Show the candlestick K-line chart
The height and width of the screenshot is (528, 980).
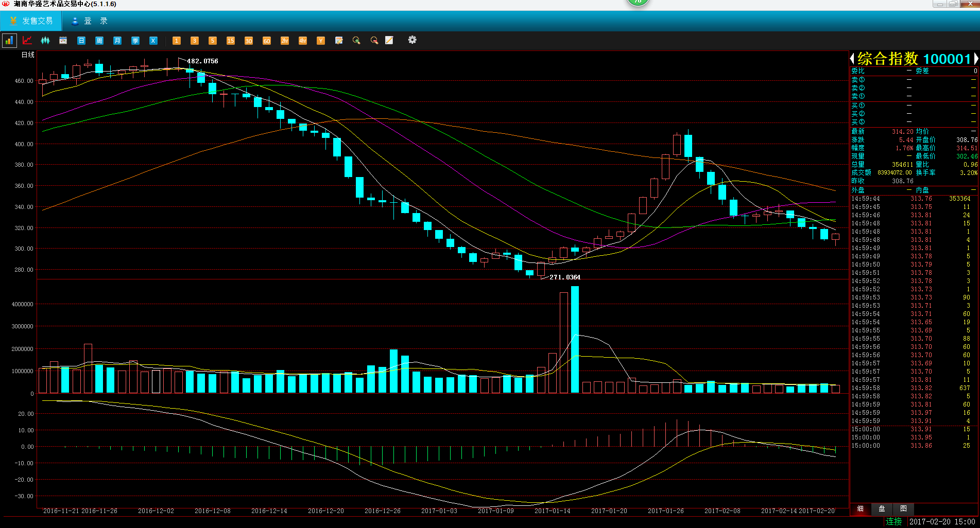click(x=45, y=40)
